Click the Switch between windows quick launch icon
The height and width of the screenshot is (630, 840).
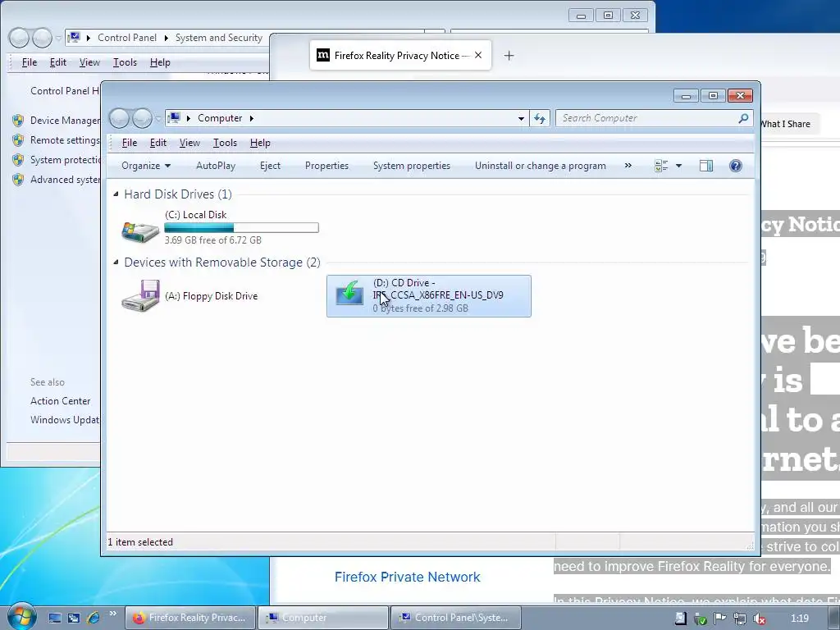click(74, 618)
